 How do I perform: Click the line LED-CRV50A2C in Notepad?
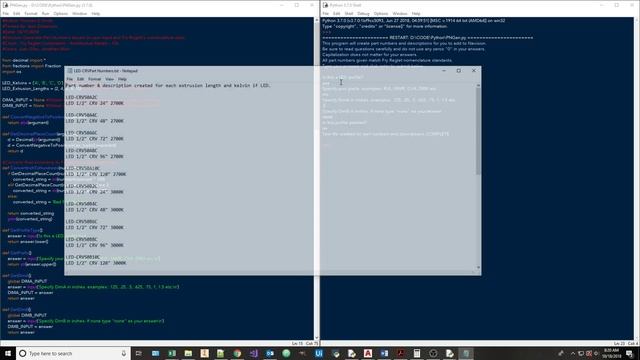(82, 98)
